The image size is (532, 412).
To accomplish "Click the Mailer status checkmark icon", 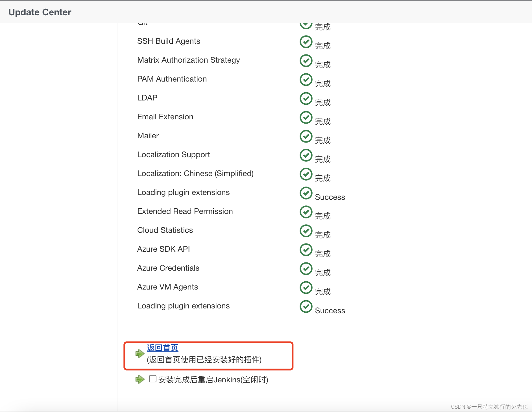I will (306, 136).
